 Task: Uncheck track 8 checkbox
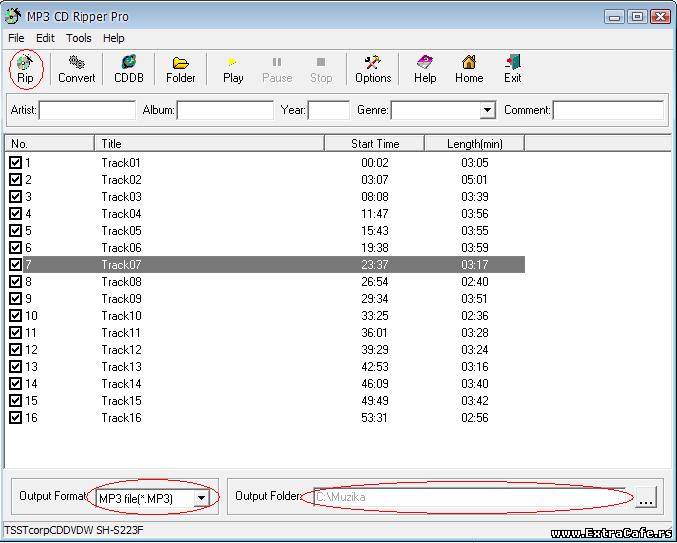point(15,281)
